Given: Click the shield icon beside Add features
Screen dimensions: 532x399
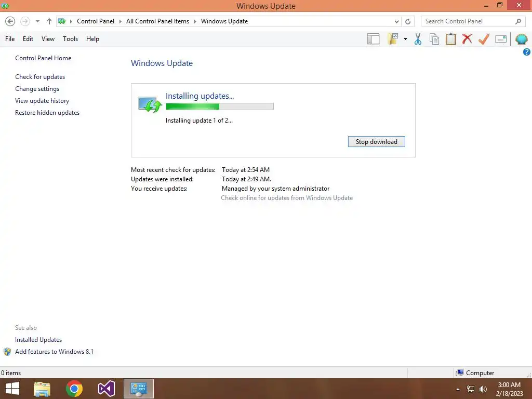Looking at the screenshot, I should 7,352.
